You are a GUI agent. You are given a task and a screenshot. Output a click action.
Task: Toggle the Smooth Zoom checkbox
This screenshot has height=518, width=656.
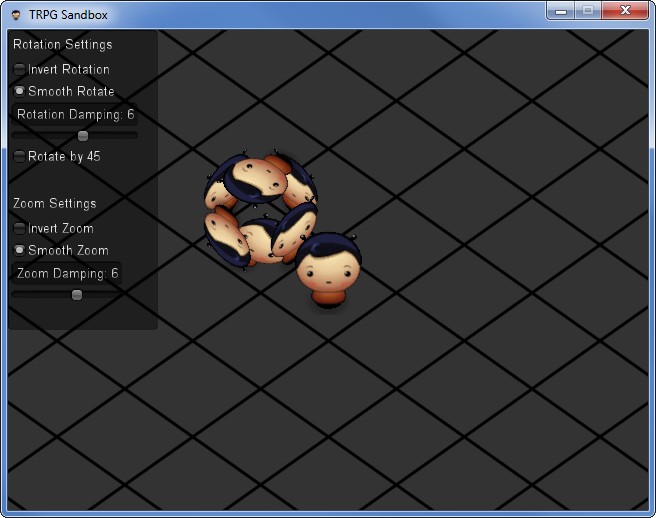[19, 250]
